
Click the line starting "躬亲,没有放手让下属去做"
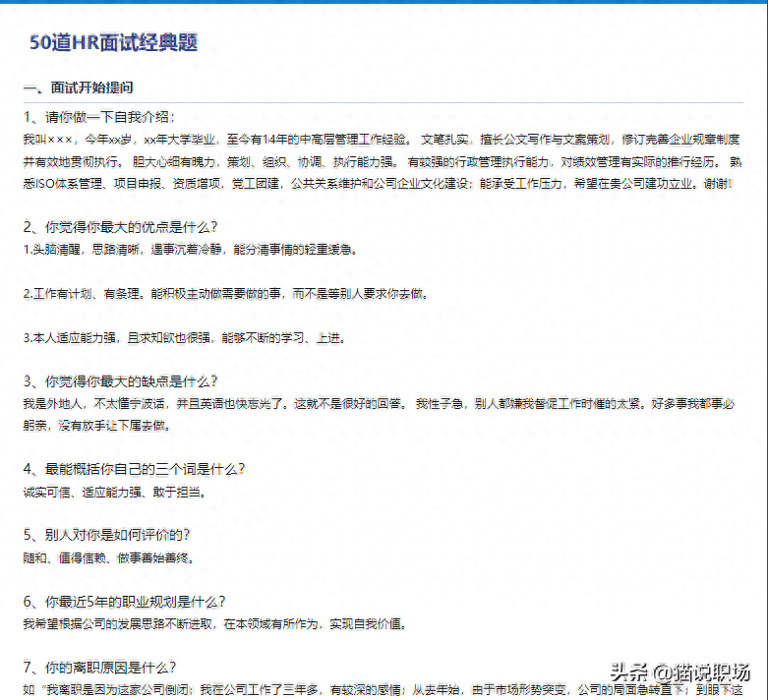point(97,425)
